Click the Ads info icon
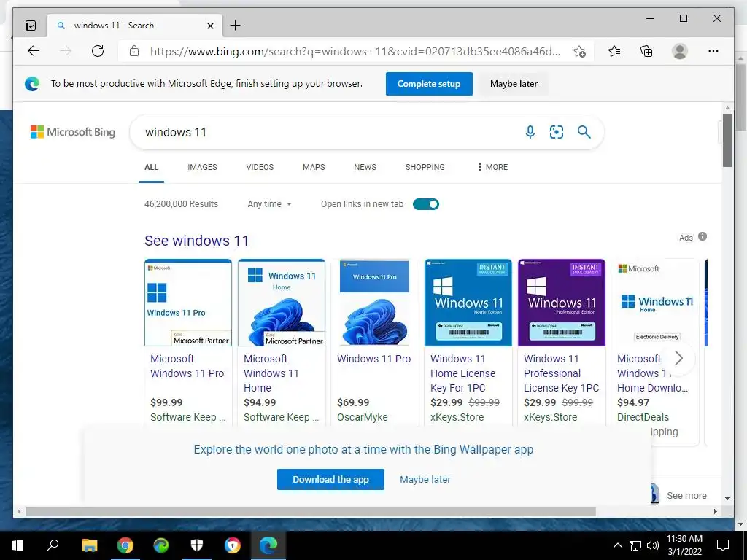 [x=703, y=236]
